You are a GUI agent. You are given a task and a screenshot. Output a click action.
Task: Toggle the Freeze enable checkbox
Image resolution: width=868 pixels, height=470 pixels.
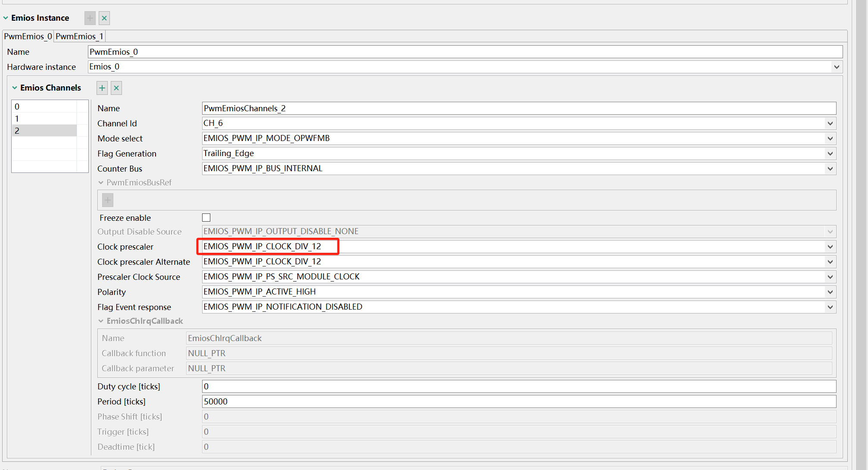(x=206, y=218)
